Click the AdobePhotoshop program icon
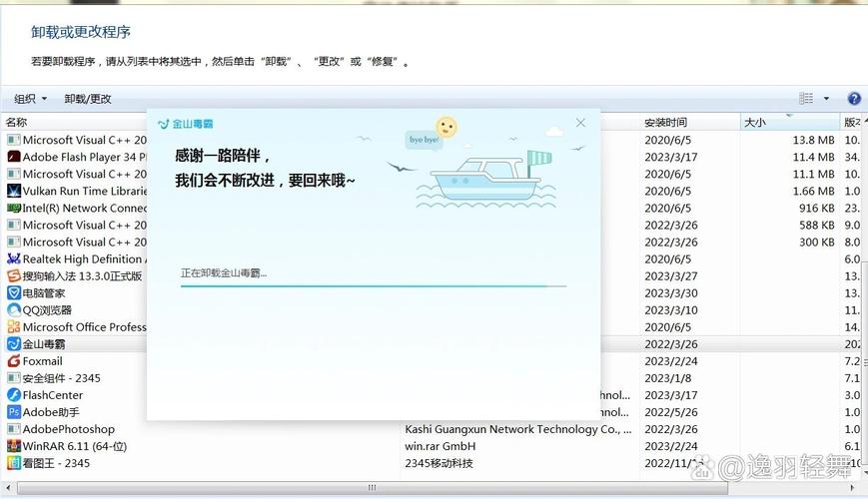Image resolution: width=868 pixels, height=499 pixels. 14,429
